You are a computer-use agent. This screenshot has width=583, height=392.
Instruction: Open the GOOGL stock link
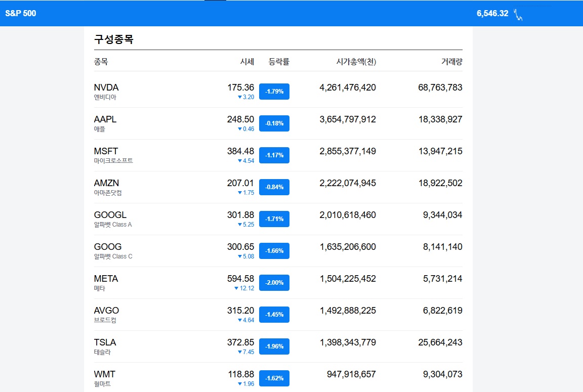pos(110,215)
